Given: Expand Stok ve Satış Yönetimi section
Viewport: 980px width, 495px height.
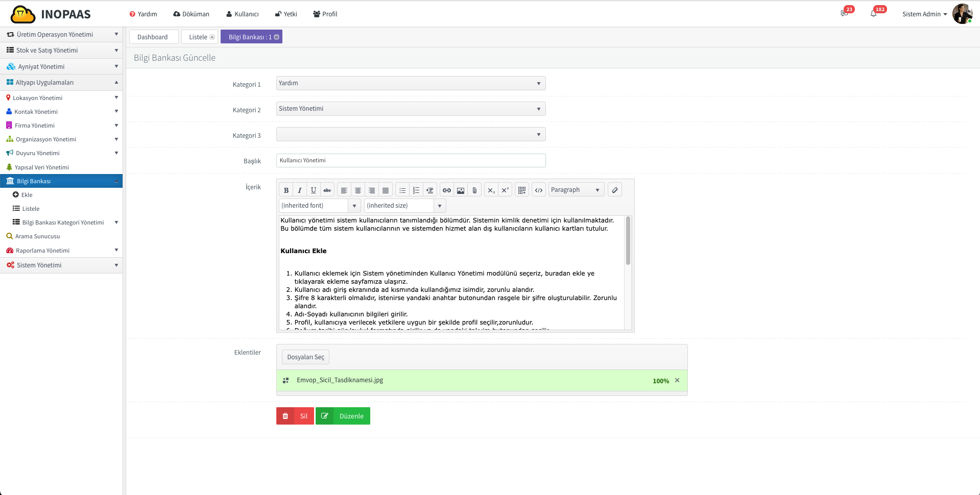Looking at the screenshot, I should 61,50.
